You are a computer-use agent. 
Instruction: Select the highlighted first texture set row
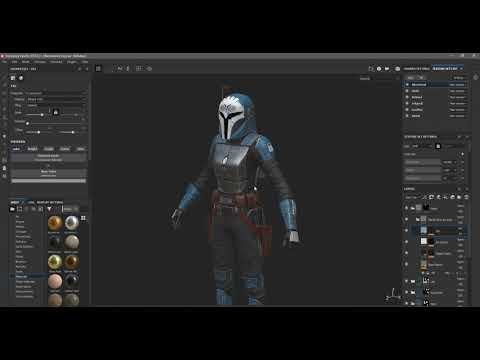(x=435, y=84)
